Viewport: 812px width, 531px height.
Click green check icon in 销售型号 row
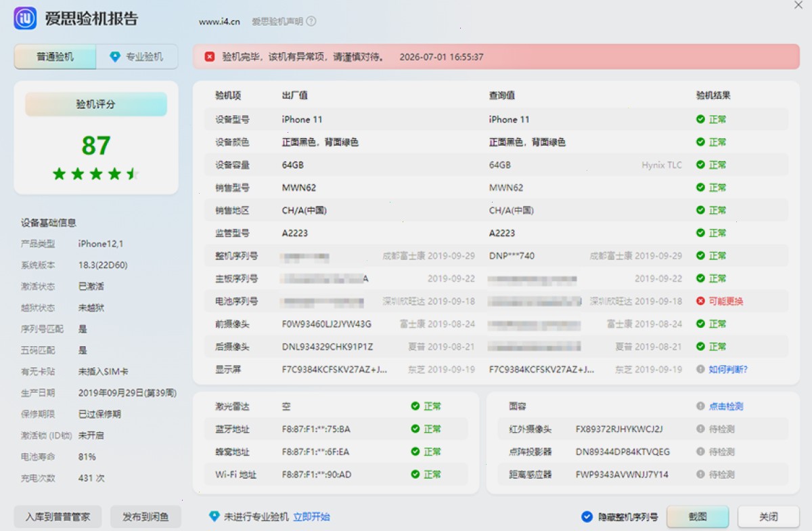(700, 188)
